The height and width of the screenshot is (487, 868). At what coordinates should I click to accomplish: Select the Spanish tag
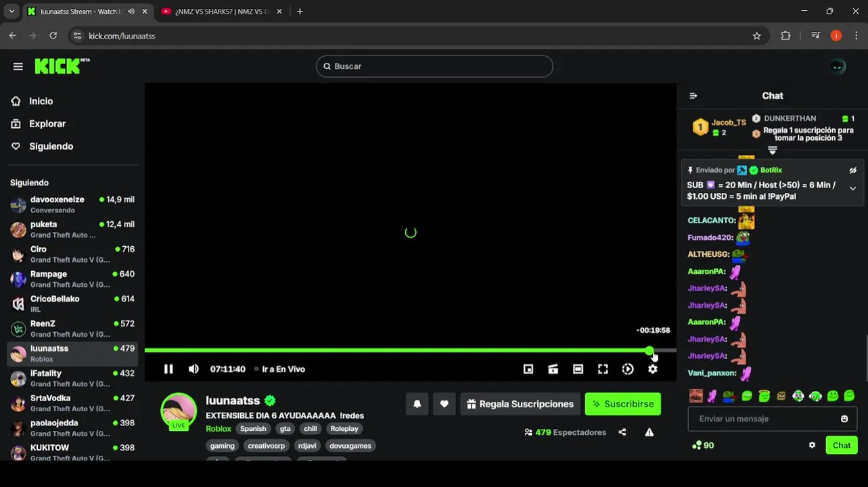[x=253, y=429]
